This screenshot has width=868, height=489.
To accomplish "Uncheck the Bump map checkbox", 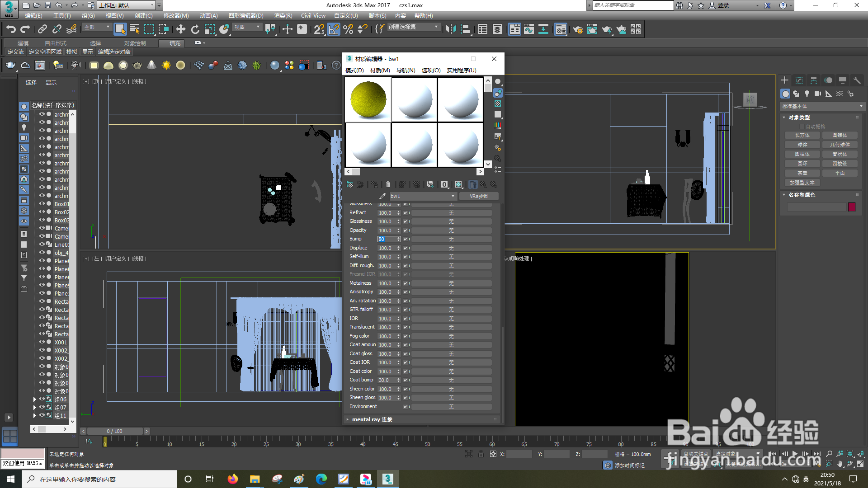I will point(406,239).
